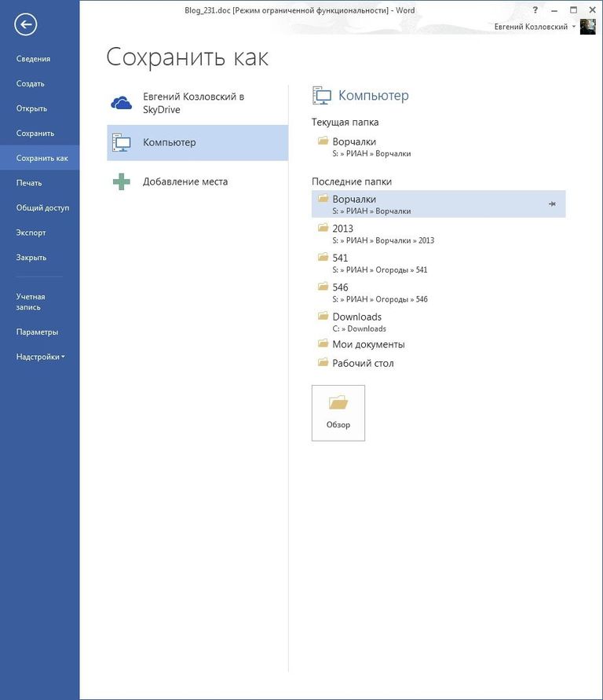Choose Закрыть in the sidebar

tap(31, 258)
